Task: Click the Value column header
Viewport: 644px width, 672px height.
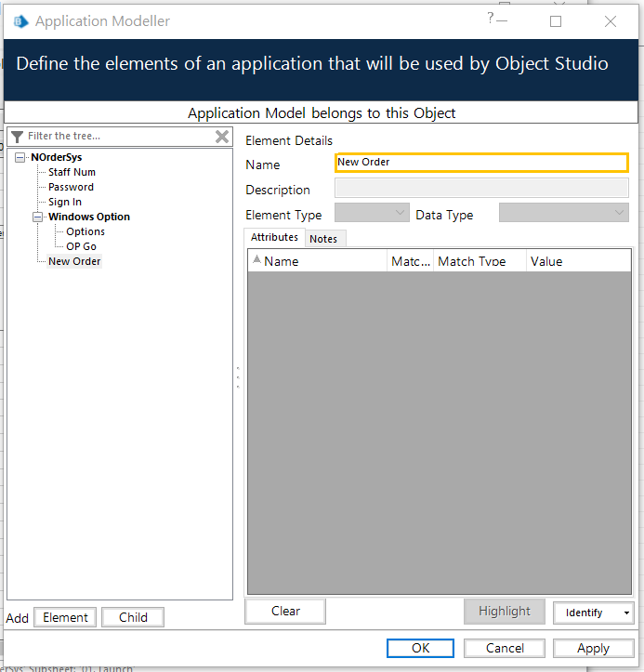Action: [x=578, y=261]
